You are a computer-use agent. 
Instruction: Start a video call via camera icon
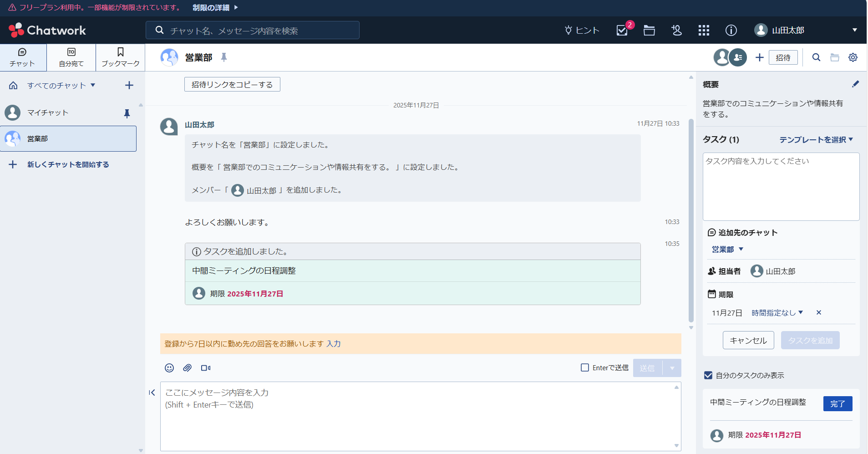tap(206, 368)
